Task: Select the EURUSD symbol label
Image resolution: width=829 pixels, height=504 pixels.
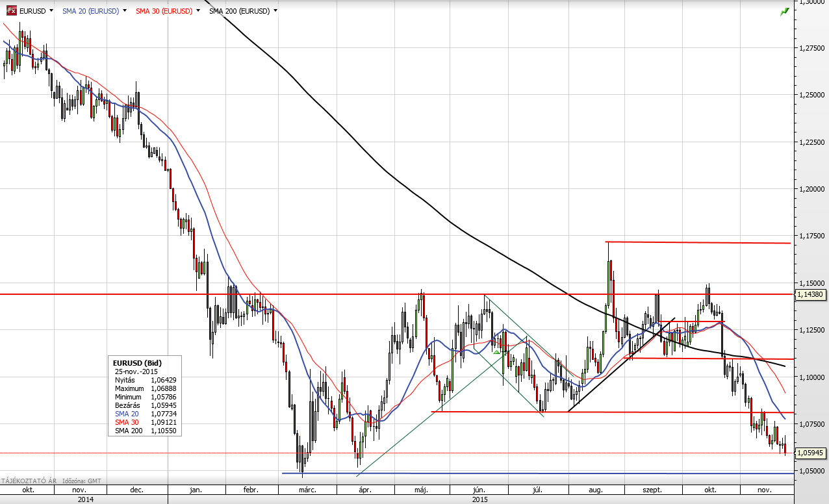Action: click(32, 11)
